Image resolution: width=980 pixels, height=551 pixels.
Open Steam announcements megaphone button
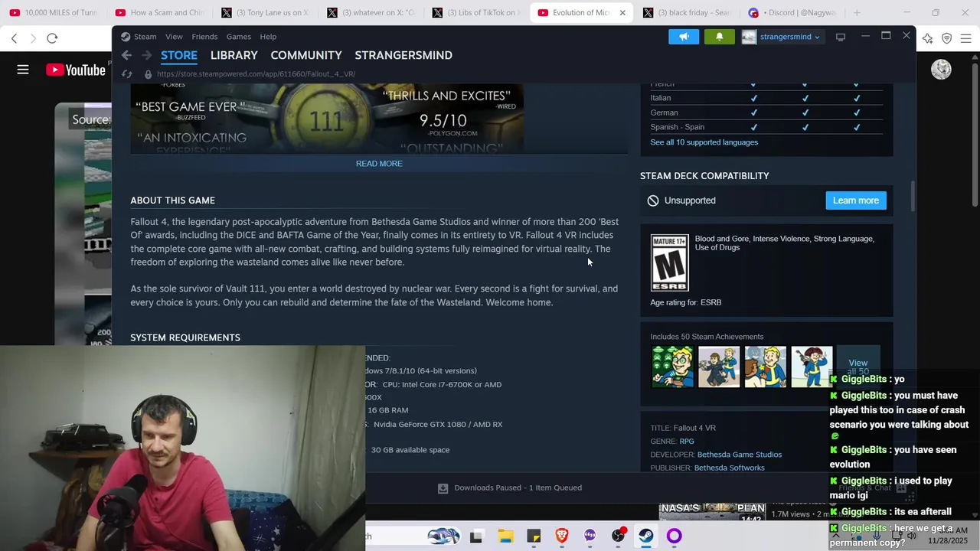684,37
